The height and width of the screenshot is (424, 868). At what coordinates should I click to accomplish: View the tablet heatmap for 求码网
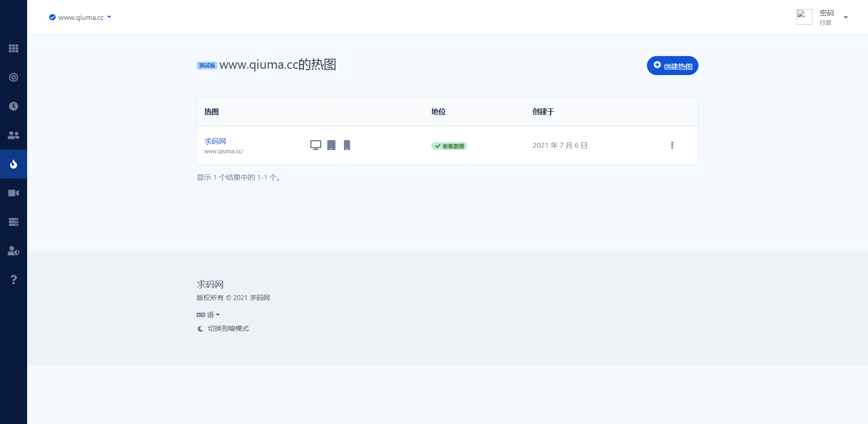[x=331, y=145]
